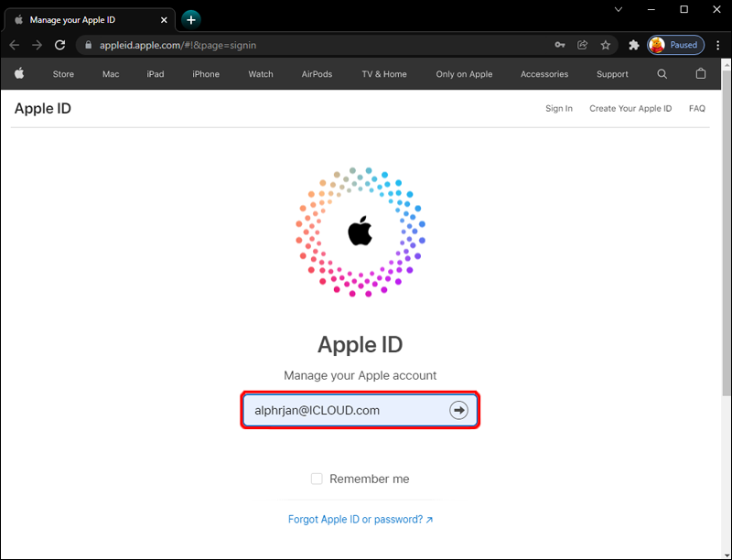
Task: Click the Sign In link
Action: click(559, 108)
